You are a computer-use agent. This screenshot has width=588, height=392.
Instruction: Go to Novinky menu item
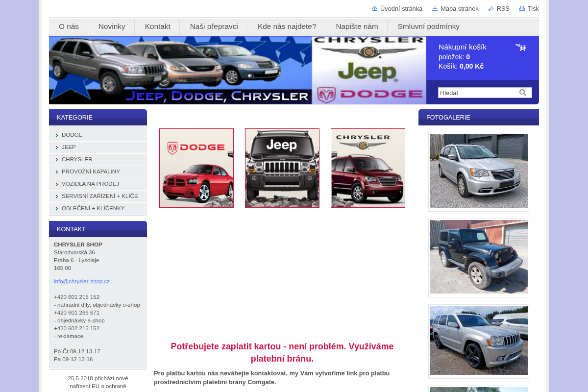coord(112,26)
